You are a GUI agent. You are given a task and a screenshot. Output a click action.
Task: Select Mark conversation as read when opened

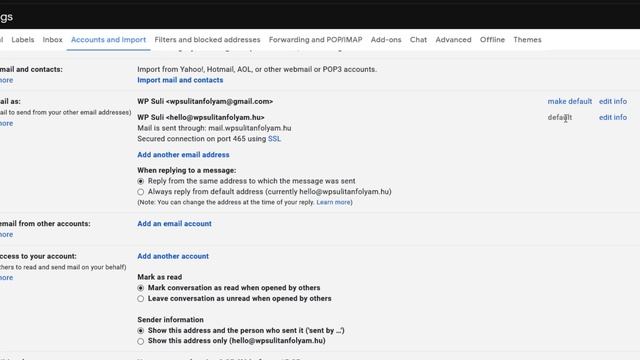click(x=140, y=288)
